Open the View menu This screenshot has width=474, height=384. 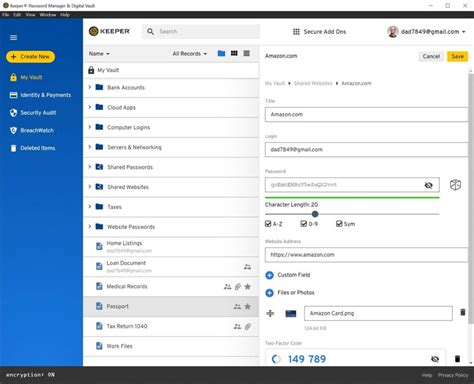tap(30, 15)
